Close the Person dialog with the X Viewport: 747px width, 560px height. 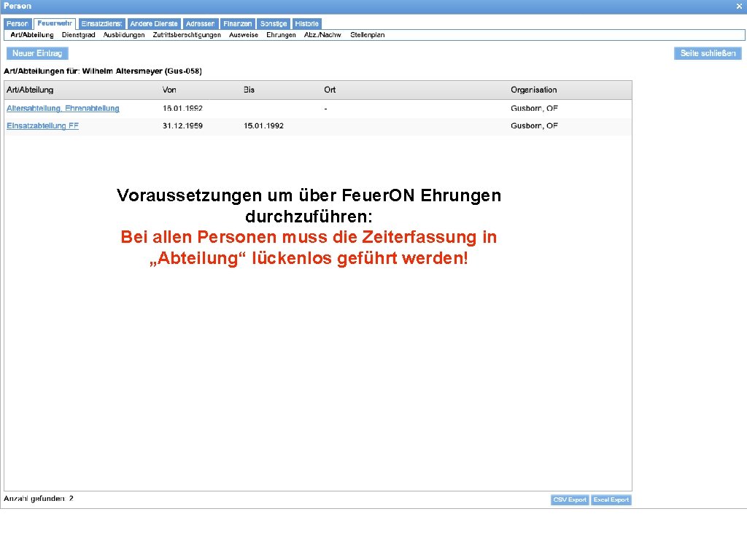(x=739, y=6)
